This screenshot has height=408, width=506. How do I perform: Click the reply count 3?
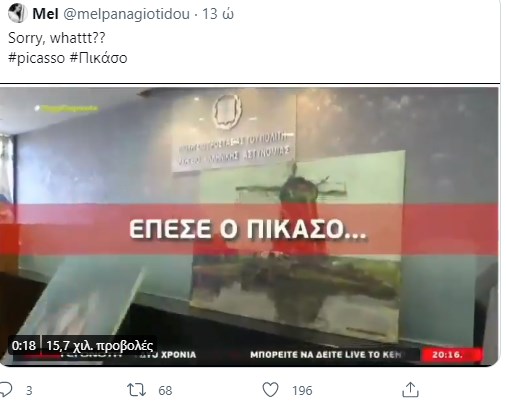tap(29, 390)
